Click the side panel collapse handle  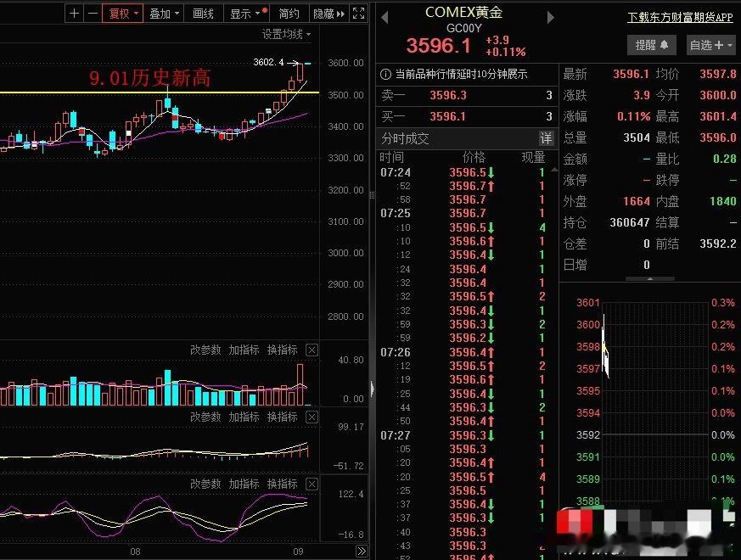point(373,389)
